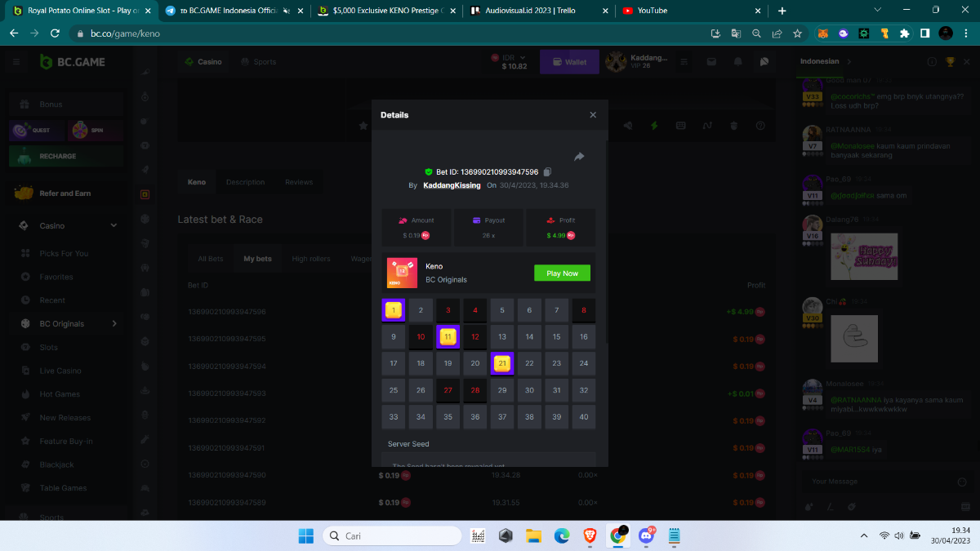Image resolution: width=980 pixels, height=551 pixels.
Task: Collapse the Casino sidebar section
Action: click(x=114, y=226)
